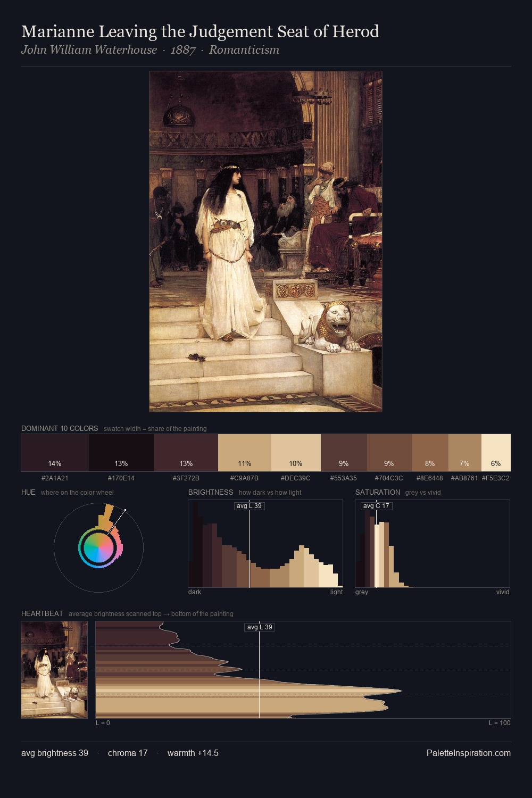Click the #8E6448 swatch at 8%

[430, 453]
